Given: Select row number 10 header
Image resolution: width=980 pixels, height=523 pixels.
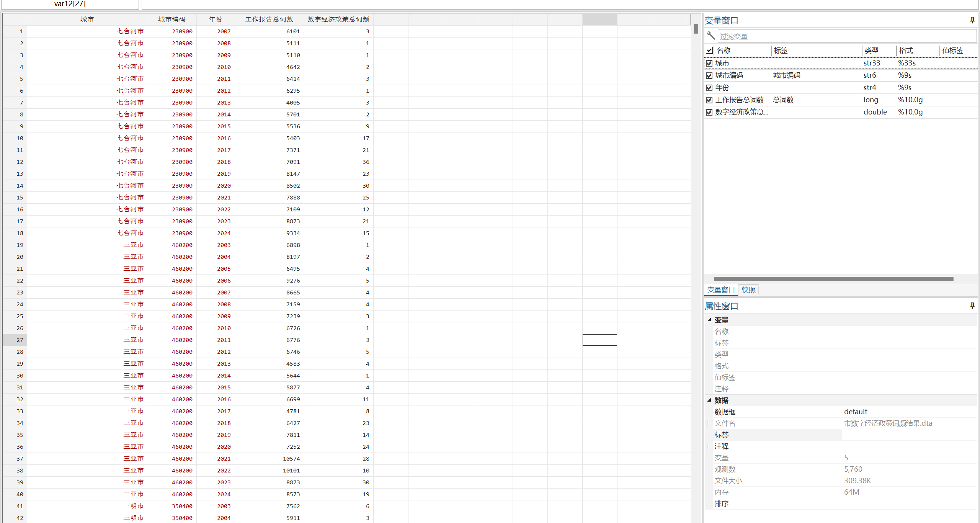Looking at the screenshot, I should pyautogui.click(x=15, y=138).
